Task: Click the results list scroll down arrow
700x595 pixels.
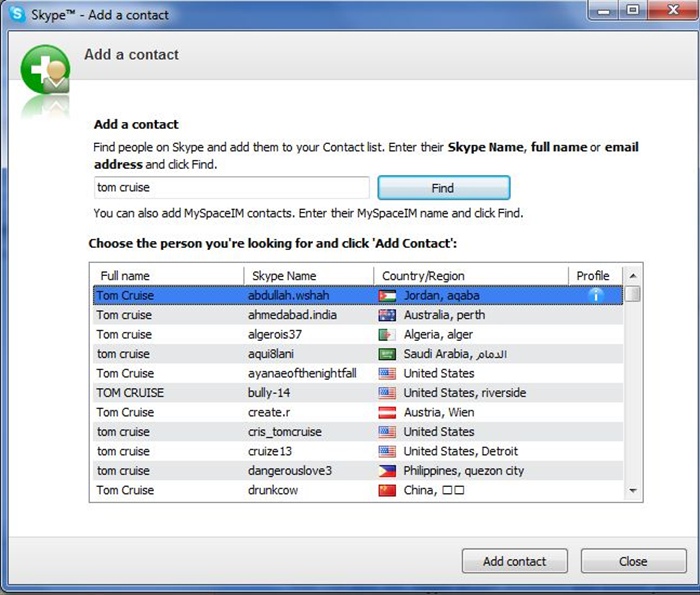Action: (x=633, y=491)
